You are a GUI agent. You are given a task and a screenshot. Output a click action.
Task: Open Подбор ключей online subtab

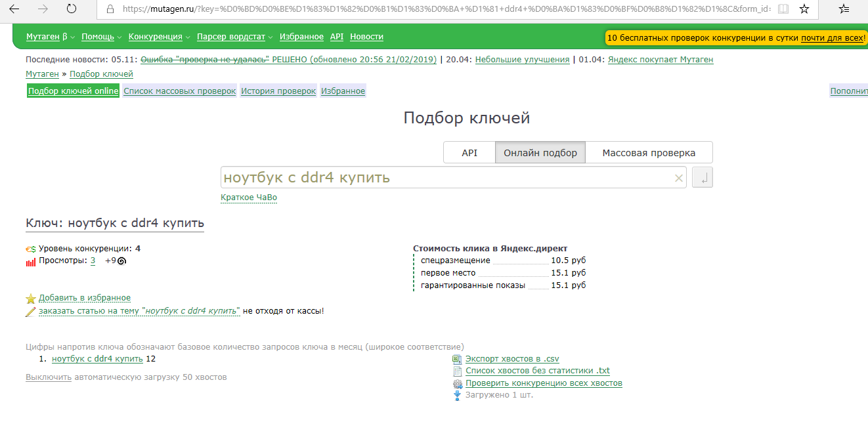pos(74,91)
